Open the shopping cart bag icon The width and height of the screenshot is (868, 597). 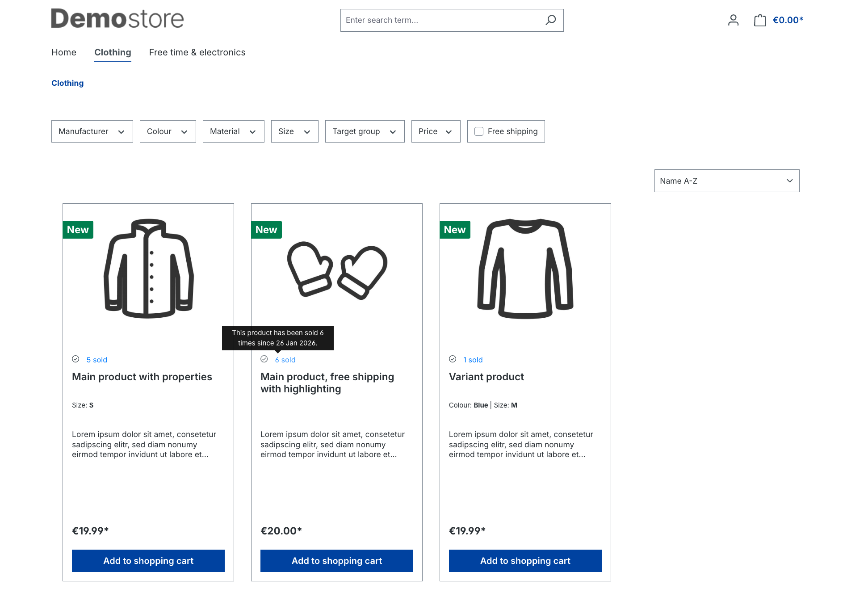click(x=760, y=20)
